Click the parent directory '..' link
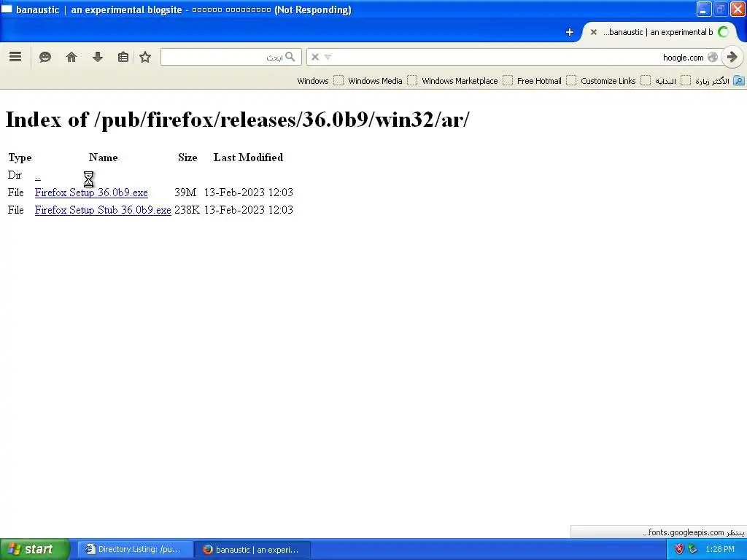Viewport: 747px width, 560px height. pos(38,176)
